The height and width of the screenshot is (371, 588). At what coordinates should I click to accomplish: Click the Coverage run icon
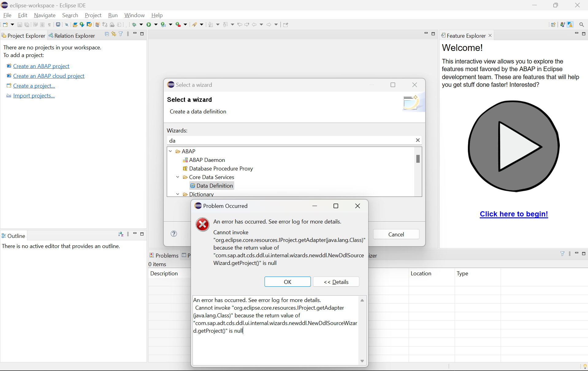163,25
